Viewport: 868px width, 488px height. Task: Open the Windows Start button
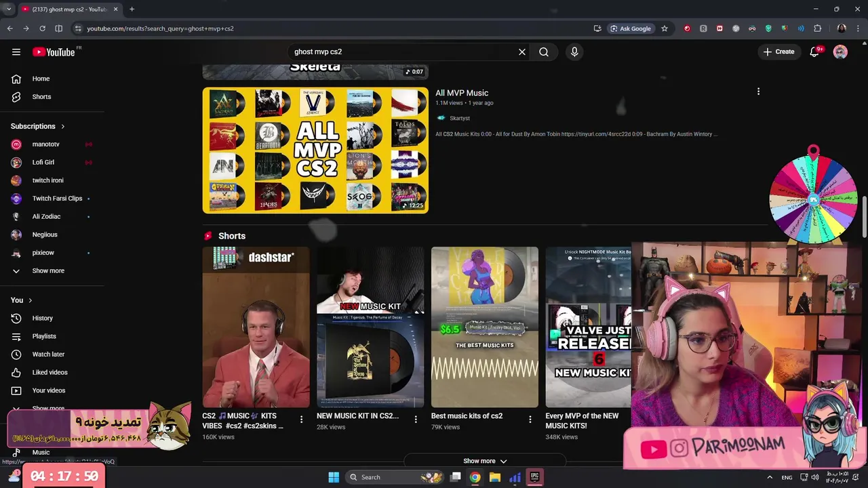pyautogui.click(x=334, y=477)
